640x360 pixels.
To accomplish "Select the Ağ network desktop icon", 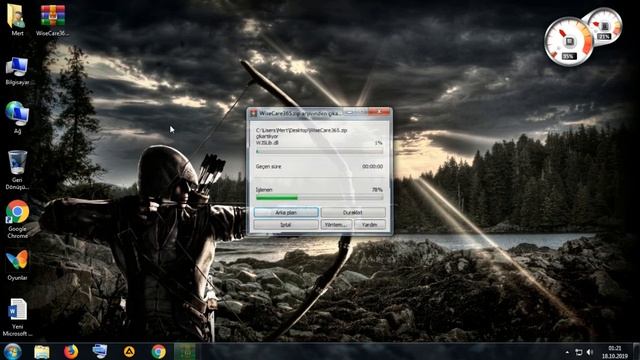I will click(17, 118).
